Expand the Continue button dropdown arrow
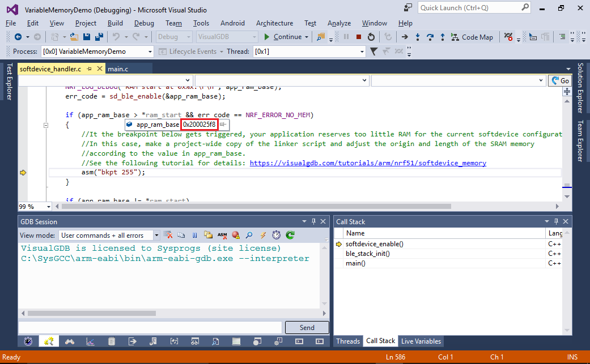The height and width of the screenshot is (364, 590). tap(307, 37)
